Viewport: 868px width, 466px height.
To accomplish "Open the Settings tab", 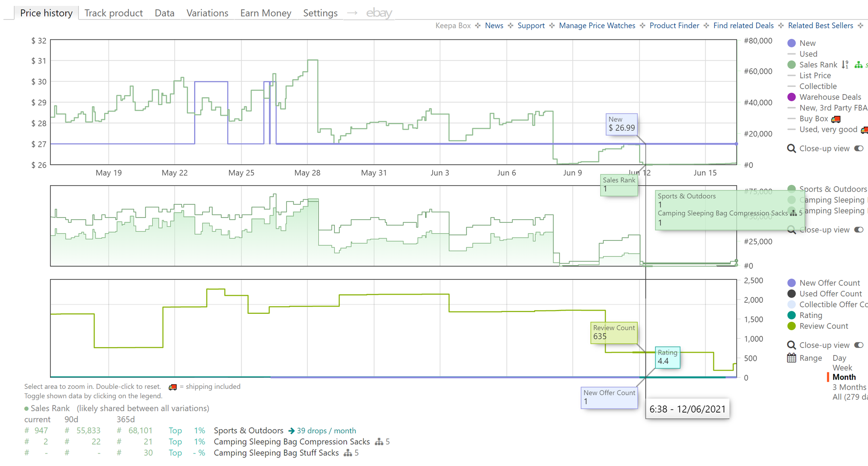I will pyautogui.click(x=320, y=13).
